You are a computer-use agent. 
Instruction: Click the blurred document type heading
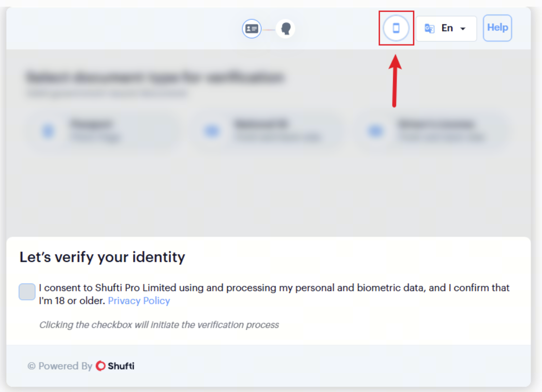155,77
